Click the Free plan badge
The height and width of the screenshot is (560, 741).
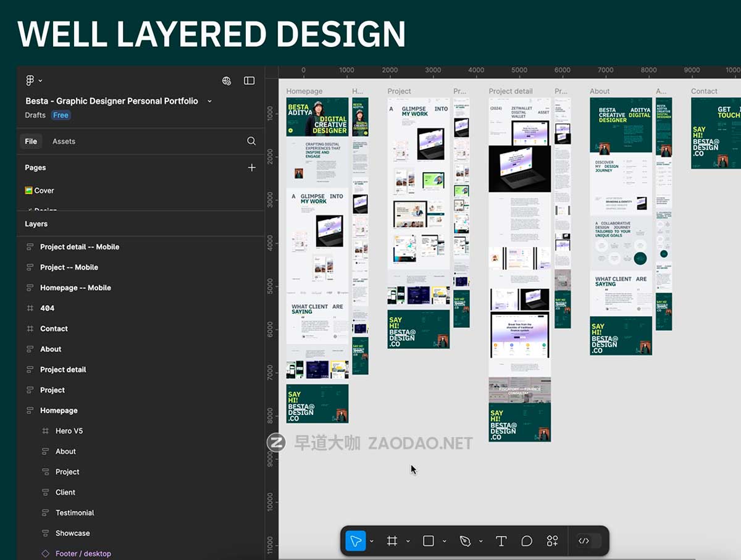click(61, 115)
